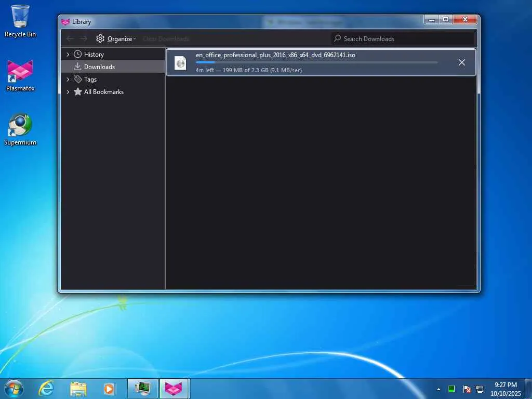Screen dimensions: 532x399
Task: Open the Windows Start menu
Action: [x=14, y=389]
